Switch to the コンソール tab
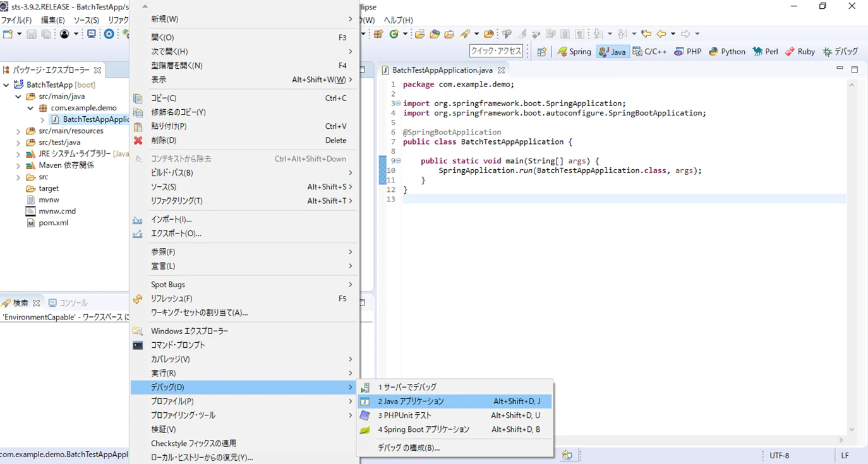Screen dimensions: 868x464 click(x=68, y=303)
